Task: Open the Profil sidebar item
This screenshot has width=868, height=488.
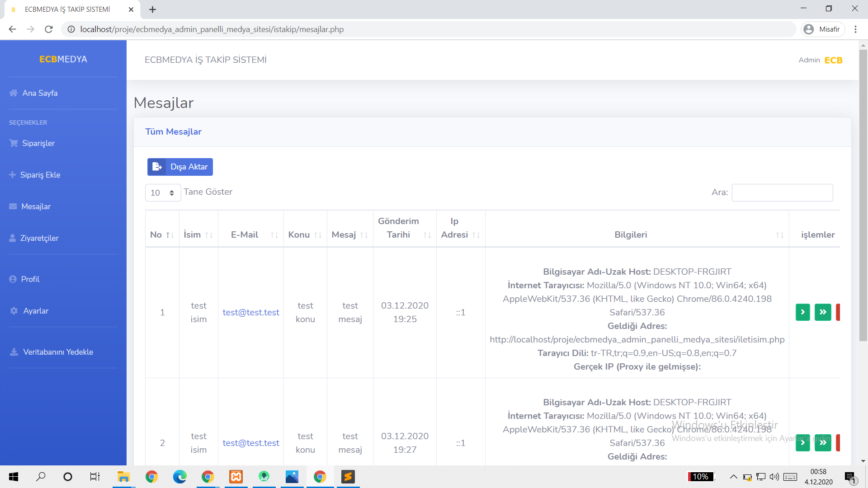Action: (30, 279)
